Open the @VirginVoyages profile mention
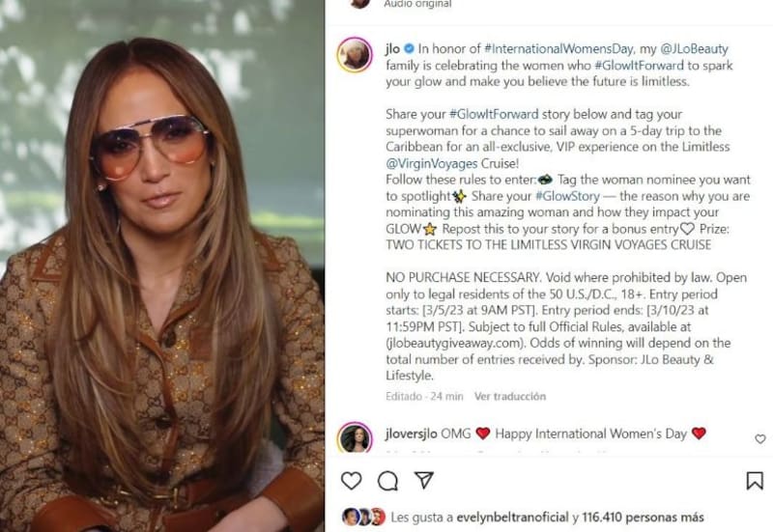 [x=431, y=163]
